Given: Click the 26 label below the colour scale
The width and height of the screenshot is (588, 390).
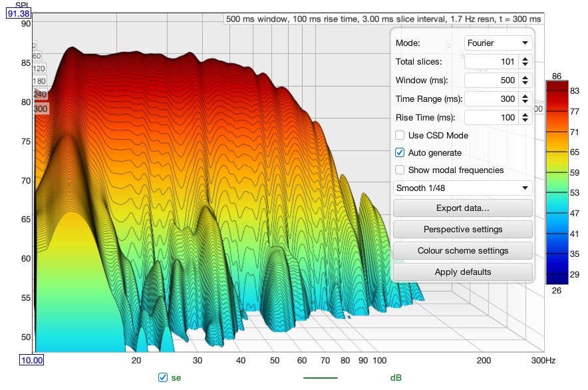Looking at the screenshot, I should [557, 291].
